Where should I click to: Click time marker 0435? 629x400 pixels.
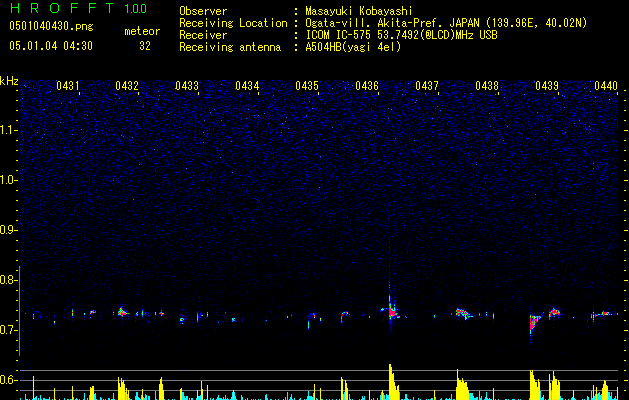(307, 86)
